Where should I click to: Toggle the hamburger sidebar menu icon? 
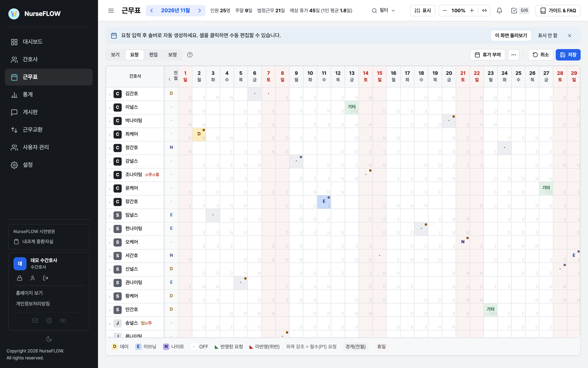click(111, 10)
